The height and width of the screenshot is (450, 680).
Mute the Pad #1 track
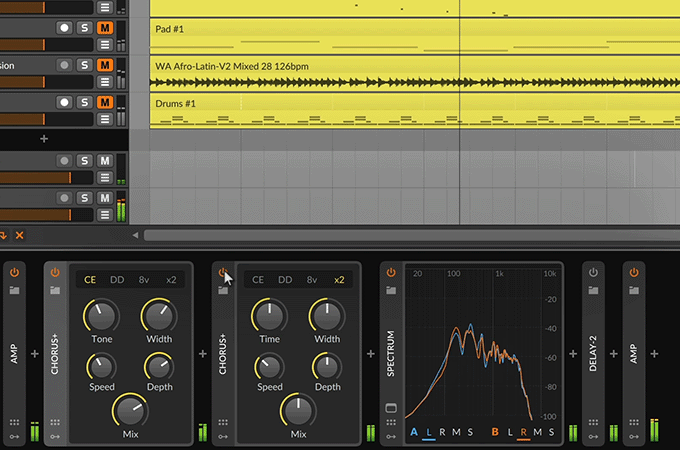[105, 28]
